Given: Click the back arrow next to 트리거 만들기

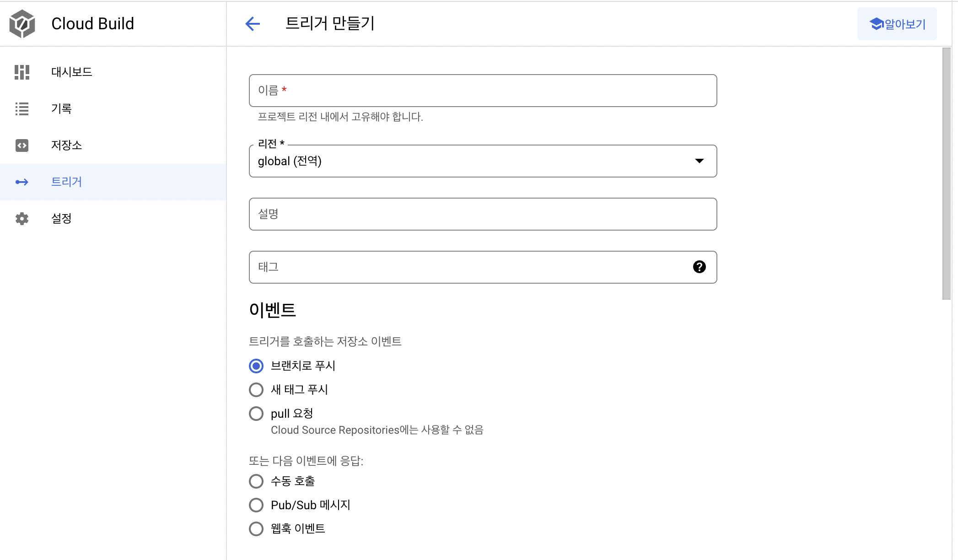Looking at the screenshot, I should [x=253, y=24].
